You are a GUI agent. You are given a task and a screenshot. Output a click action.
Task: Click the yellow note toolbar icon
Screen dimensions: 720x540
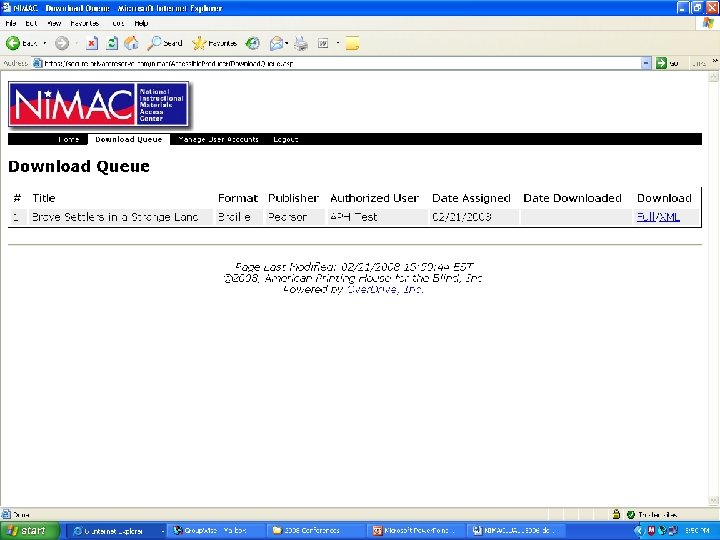[352, 43]
